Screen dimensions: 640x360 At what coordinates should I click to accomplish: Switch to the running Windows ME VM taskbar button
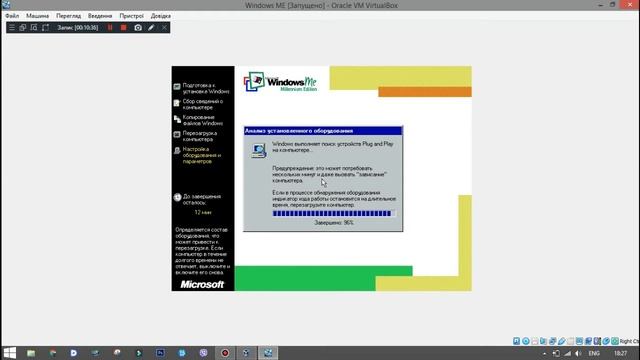(268, 353)
